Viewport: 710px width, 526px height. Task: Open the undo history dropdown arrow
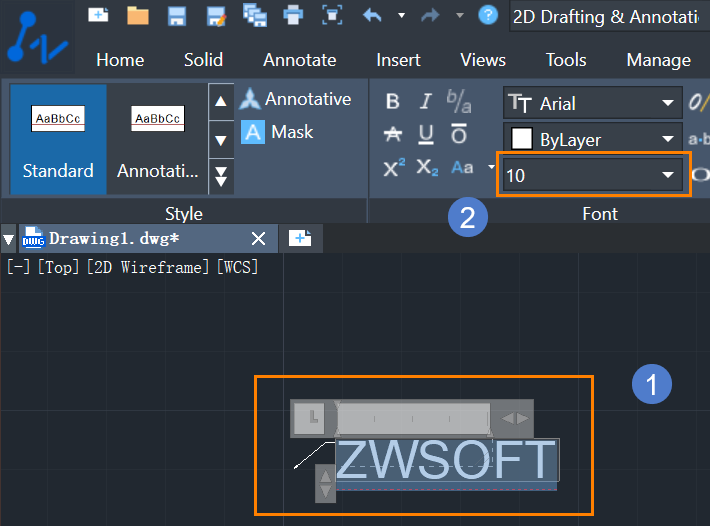pyautogui.click(x=401, y=15)
